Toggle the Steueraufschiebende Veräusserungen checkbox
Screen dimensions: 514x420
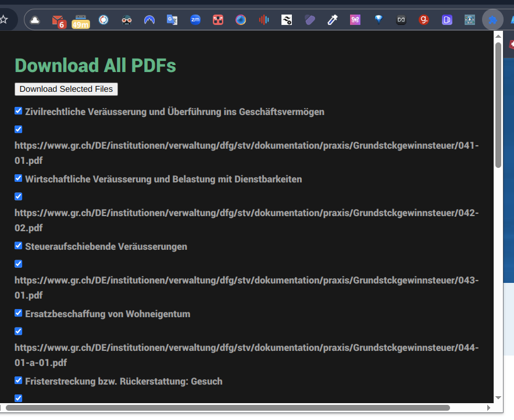point(19,246)
